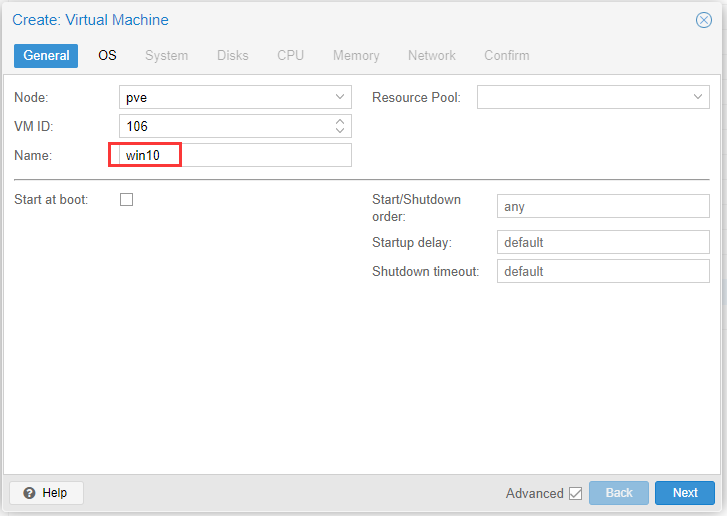Switch to the OS tab
727x516 pixels.
[x=107, y=55]
